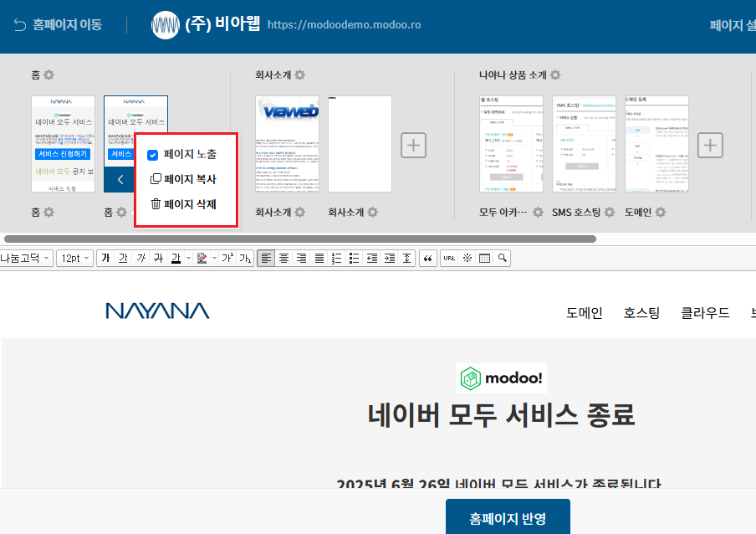Insert a numbered list
The image size is (756, 534).
(x=336, y=258)
